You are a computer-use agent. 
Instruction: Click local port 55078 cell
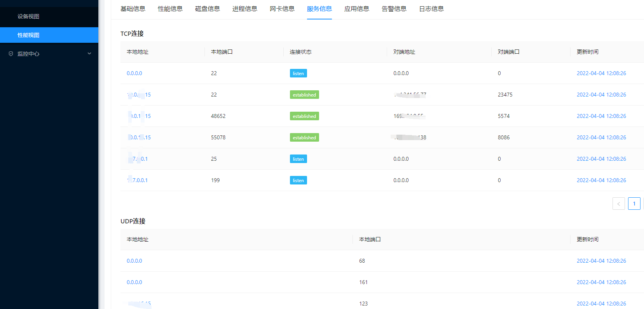(218, 137)
